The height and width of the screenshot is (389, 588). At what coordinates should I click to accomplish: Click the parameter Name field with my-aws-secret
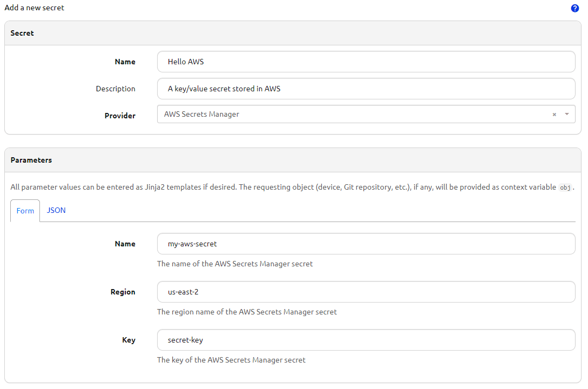coord(366,244)
